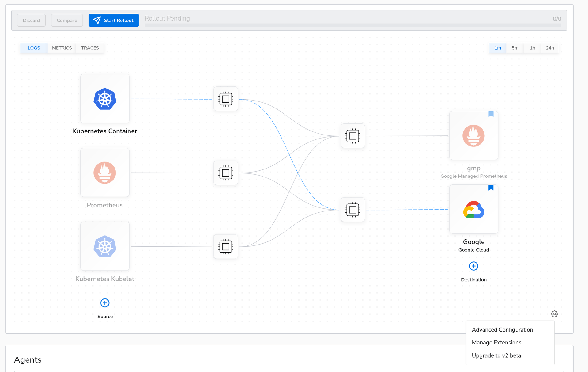Select the METRICS tab
The height and width of the screenshot is (372, 588).
click(x=62, y=48)
